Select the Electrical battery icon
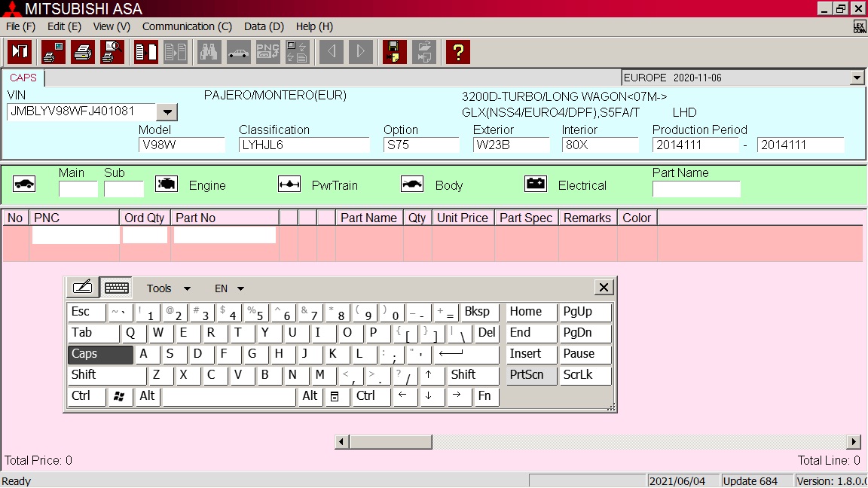 (x=536, y=185)
